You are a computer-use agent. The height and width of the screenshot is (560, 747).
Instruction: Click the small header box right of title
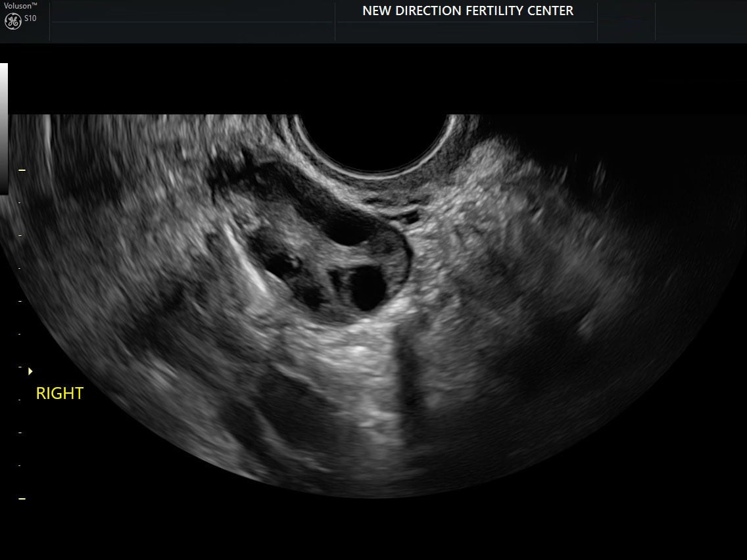(626, 21)
